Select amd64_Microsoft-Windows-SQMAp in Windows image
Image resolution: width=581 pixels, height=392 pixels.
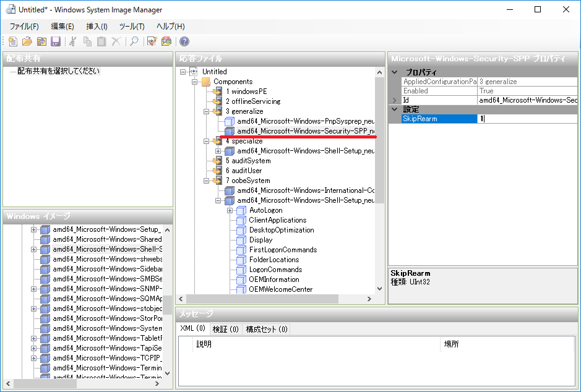pos(107,299)
